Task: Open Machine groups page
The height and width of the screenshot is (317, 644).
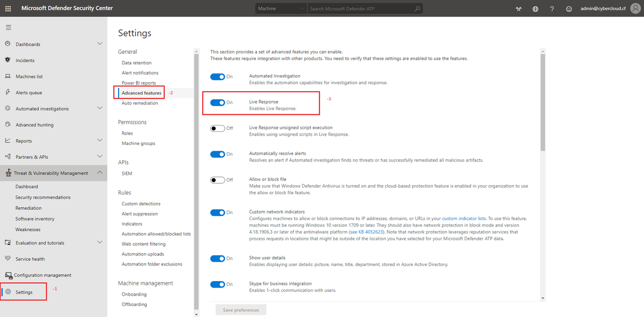Action: (x=138, y=143)
